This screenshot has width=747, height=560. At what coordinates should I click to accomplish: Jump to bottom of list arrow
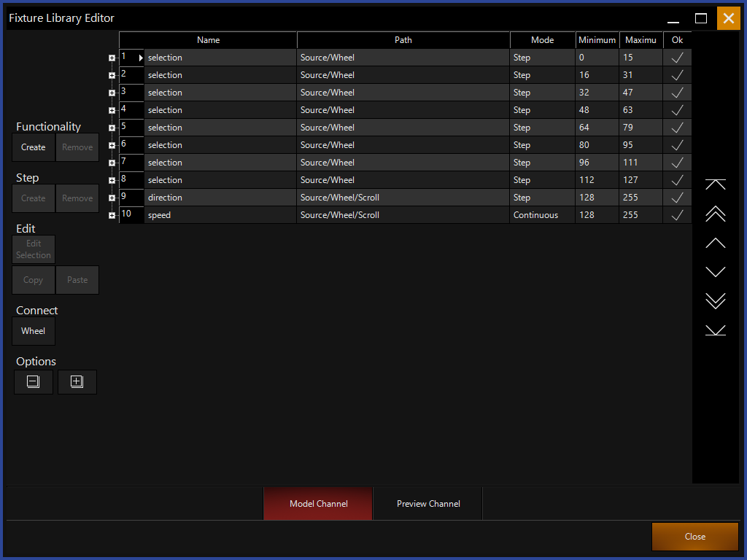click(x=716, y=330)
